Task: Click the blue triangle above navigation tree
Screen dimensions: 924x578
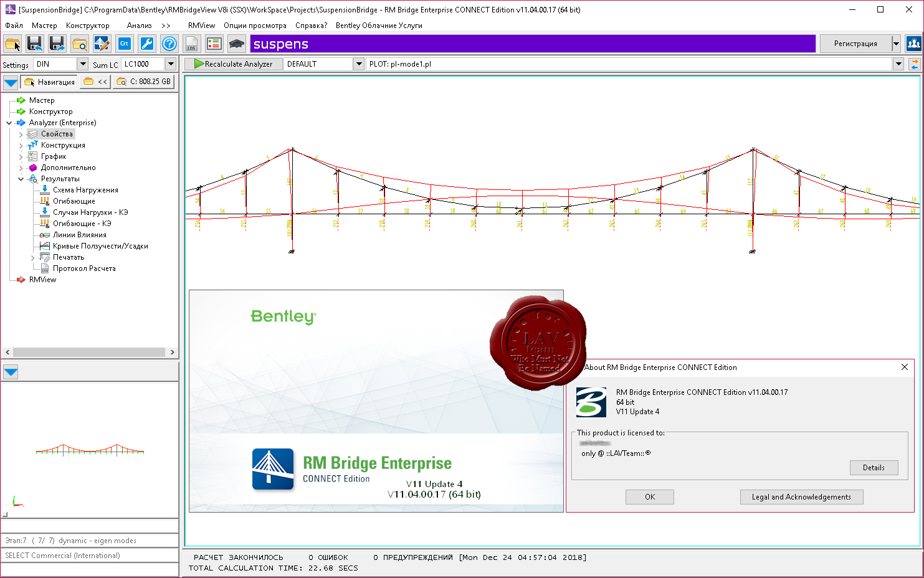Action: [11, 82]
